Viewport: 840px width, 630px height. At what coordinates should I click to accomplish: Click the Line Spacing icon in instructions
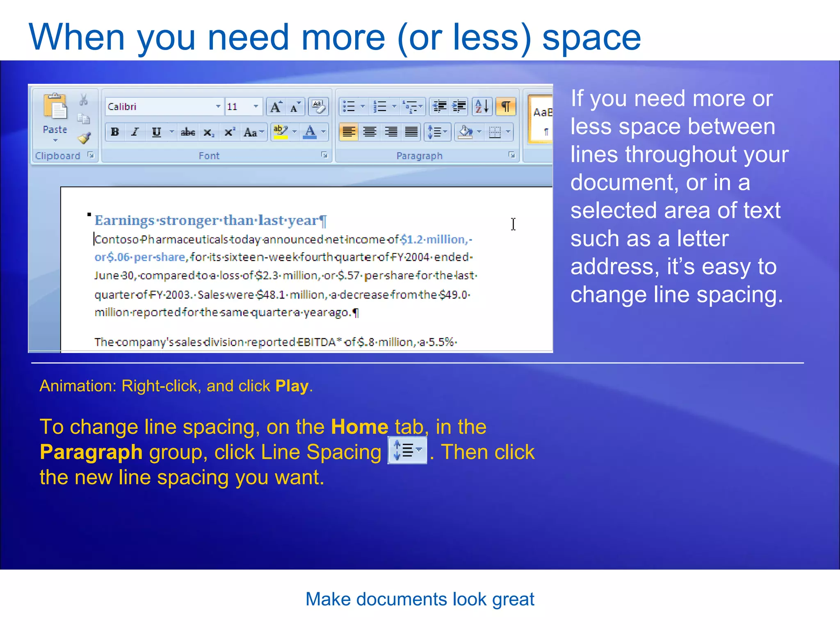pos(407,450)
